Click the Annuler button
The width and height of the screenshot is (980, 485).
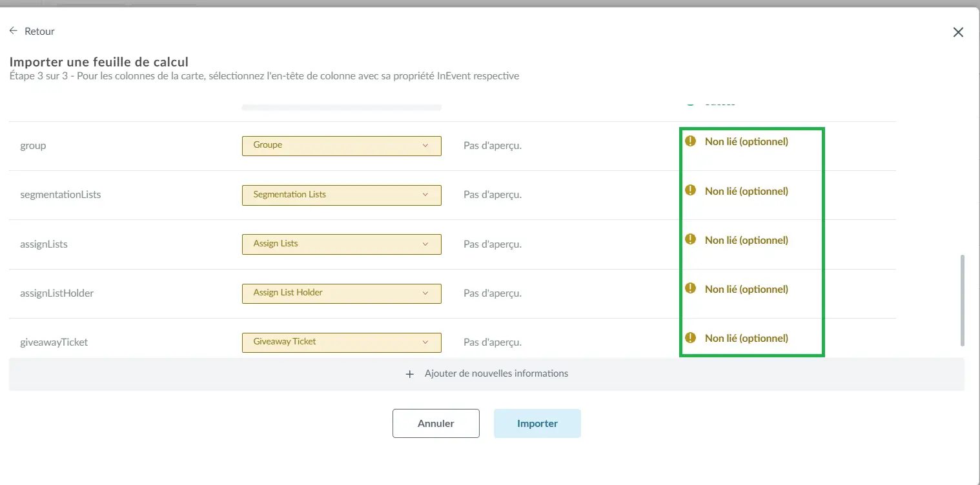click(x=436, y=423)
